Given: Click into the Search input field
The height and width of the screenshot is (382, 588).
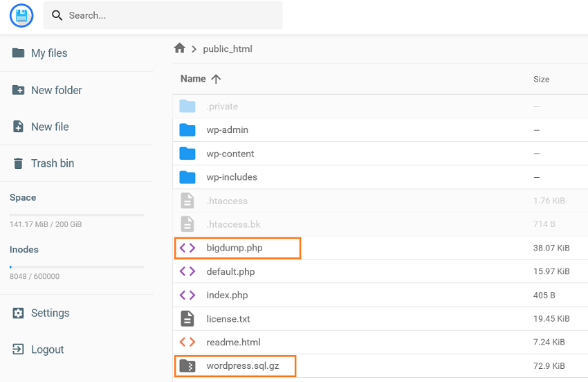Looking at the screenshot, I should pos(163,15).
